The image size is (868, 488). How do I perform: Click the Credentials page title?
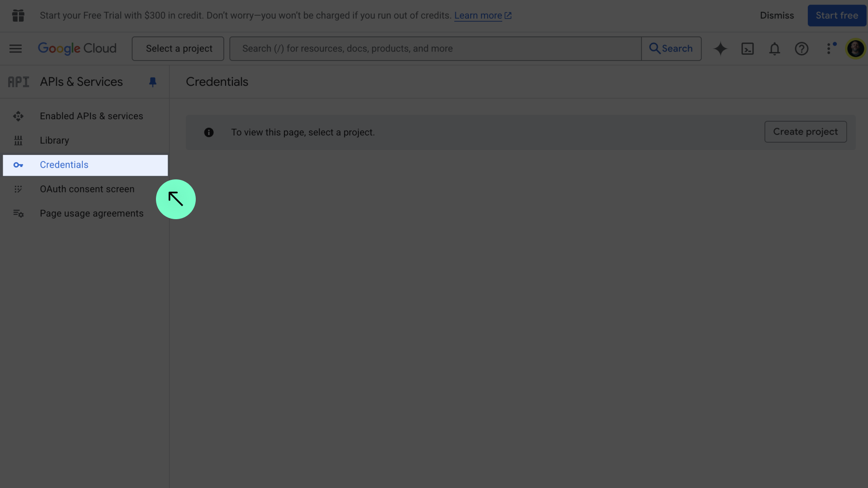point(217,82)
